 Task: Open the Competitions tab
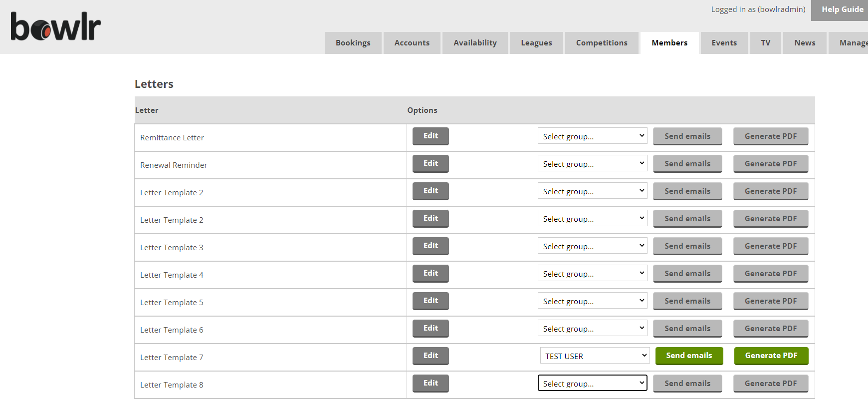tap(601, 43)
